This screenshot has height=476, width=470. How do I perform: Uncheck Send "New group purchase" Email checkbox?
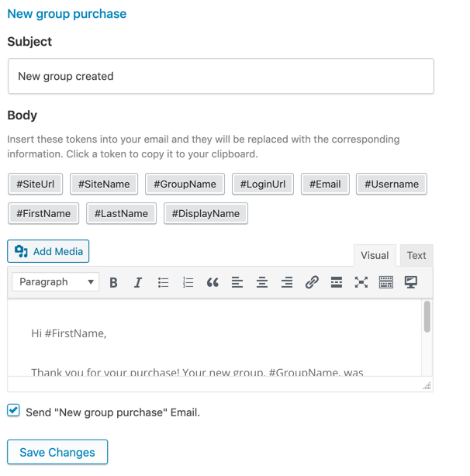point(14,411)
